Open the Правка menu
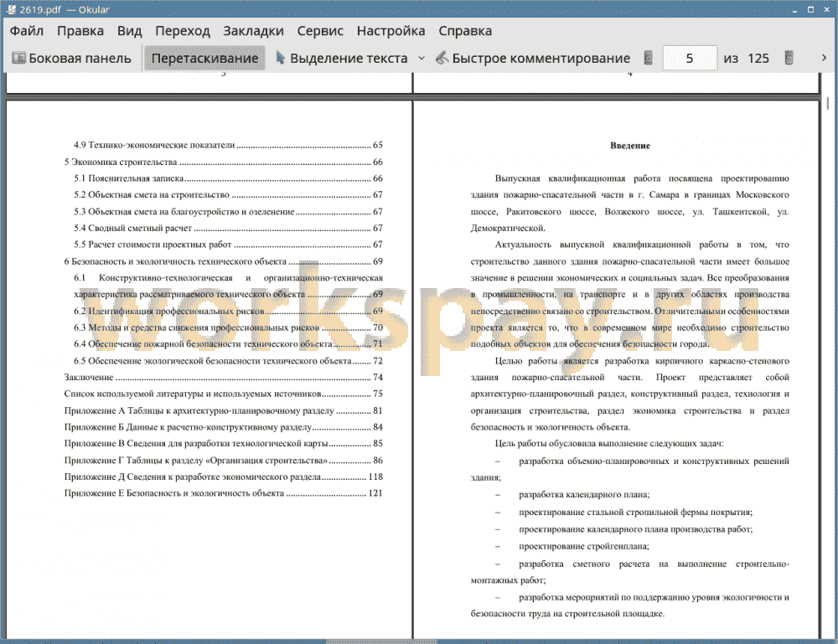 click(80, 31)
